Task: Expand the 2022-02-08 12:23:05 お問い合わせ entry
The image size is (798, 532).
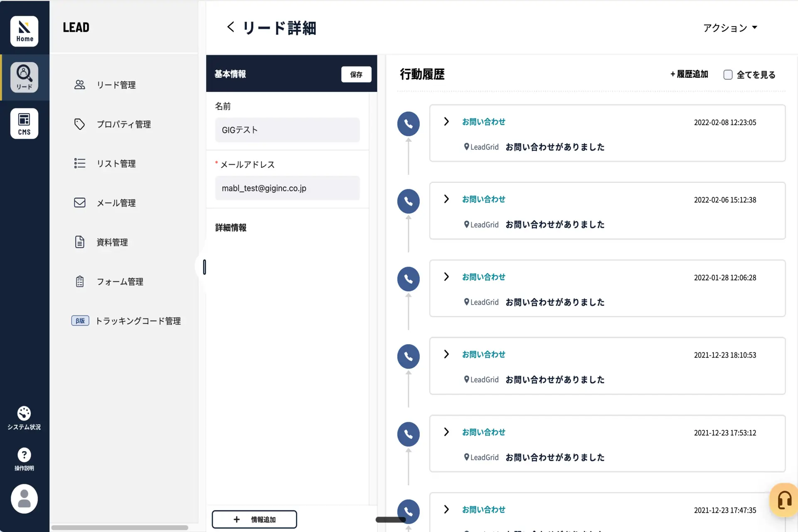Action: tap(446, 121)
